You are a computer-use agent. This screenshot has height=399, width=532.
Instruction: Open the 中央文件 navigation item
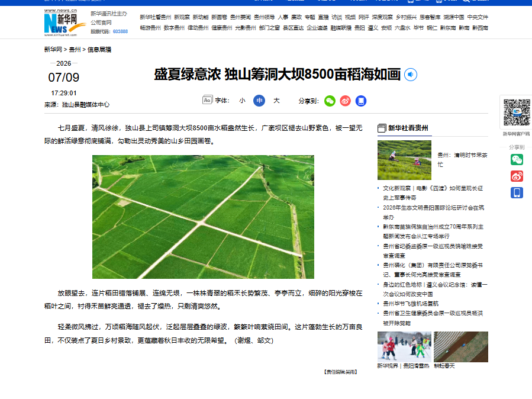point(478,17)
